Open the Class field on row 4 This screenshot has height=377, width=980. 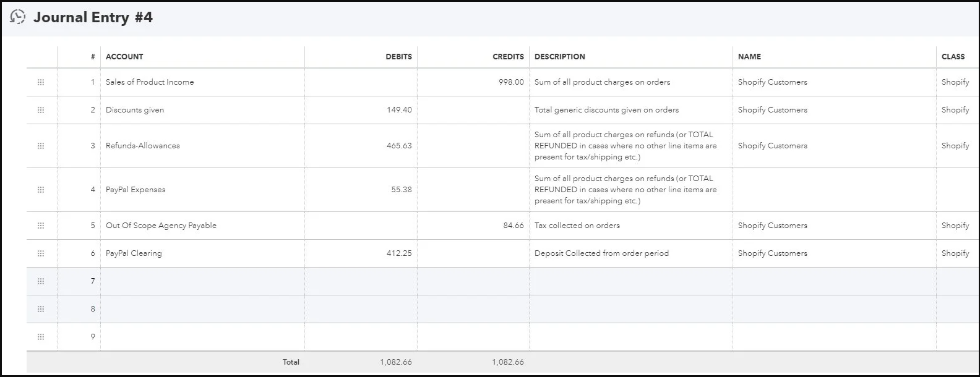coord(957,190)
